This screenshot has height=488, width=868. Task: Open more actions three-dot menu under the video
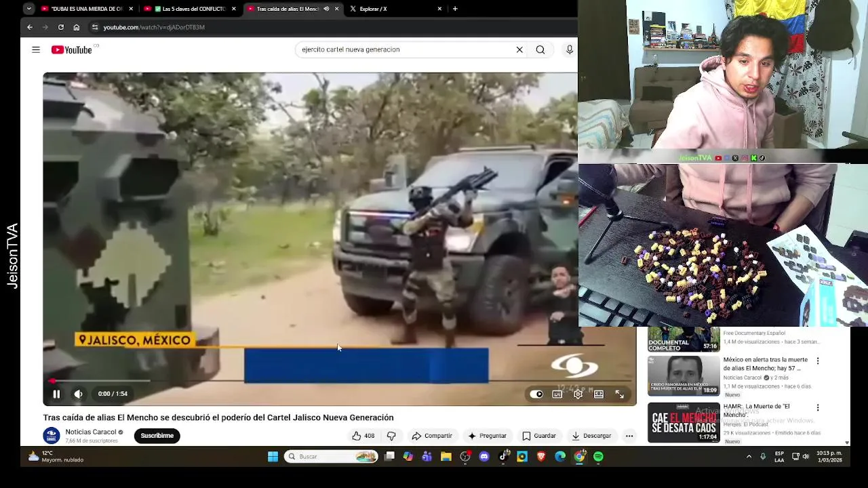[x=629, y=436]
